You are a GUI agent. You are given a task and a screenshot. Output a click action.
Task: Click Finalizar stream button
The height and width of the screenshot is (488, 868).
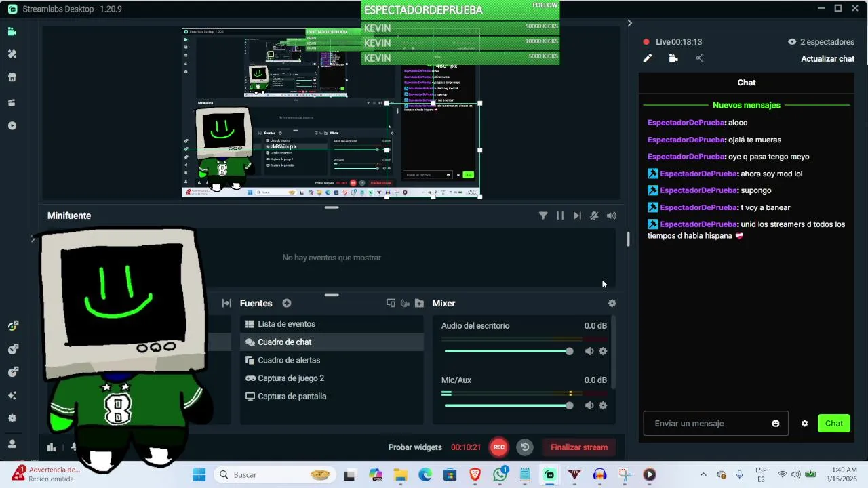click(579, 447)
